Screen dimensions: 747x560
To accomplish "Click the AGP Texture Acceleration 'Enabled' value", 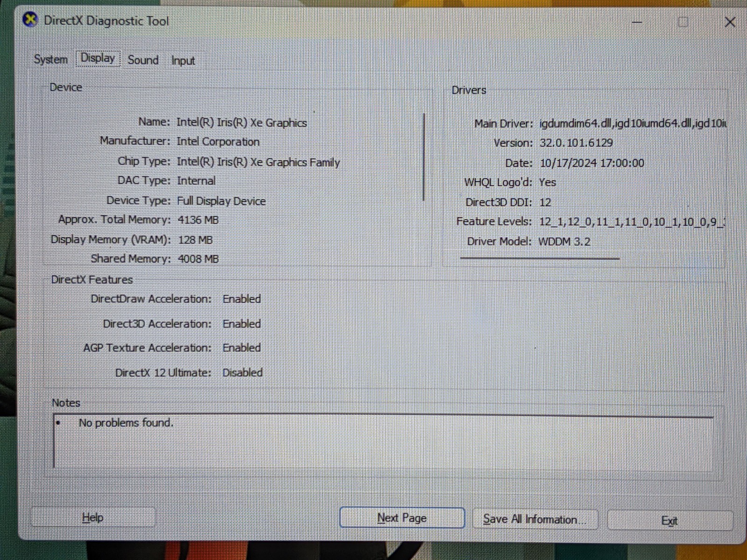I will click(x=241, y=348).
